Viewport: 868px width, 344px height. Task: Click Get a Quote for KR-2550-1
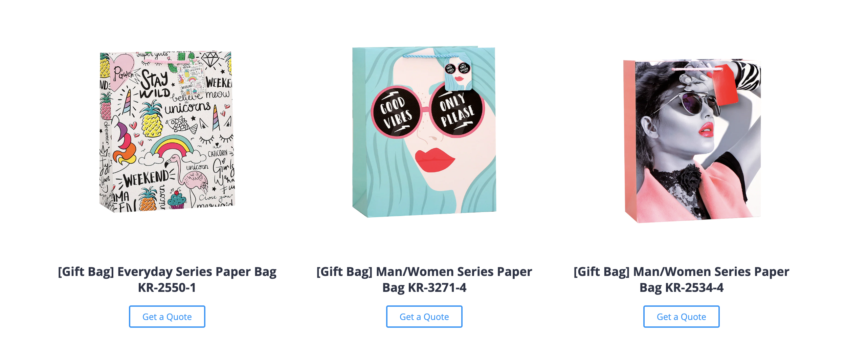(167, 317)
